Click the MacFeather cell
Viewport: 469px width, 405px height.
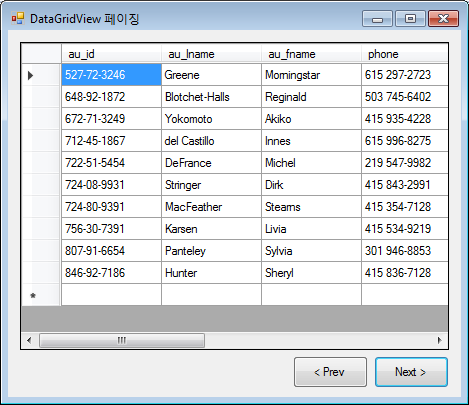211,207
